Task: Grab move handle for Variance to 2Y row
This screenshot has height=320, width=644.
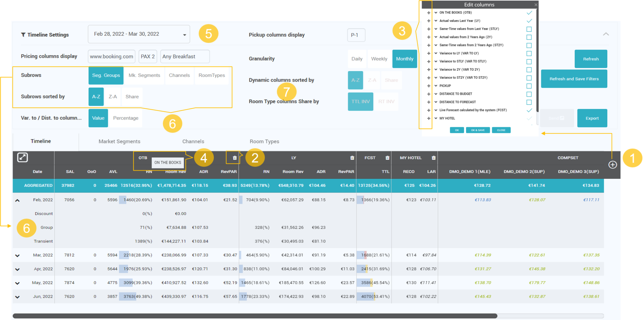Action: (x=429, y=70)
